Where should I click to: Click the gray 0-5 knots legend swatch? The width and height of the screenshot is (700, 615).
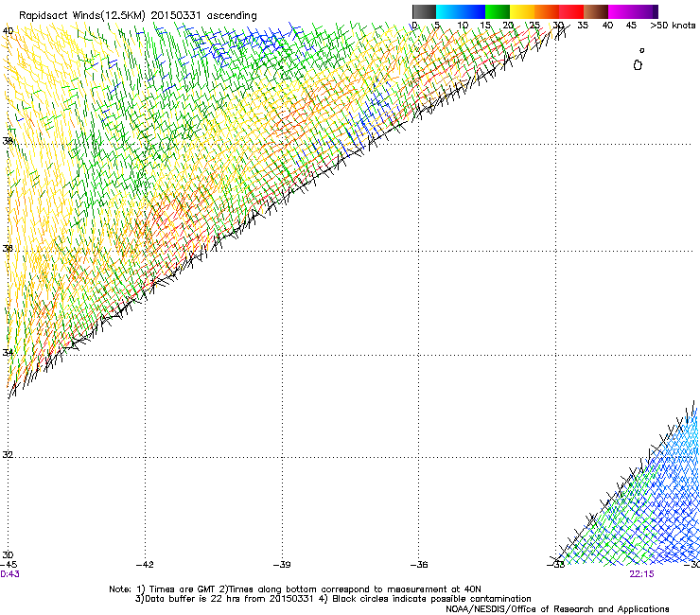(x=424, y=11)
